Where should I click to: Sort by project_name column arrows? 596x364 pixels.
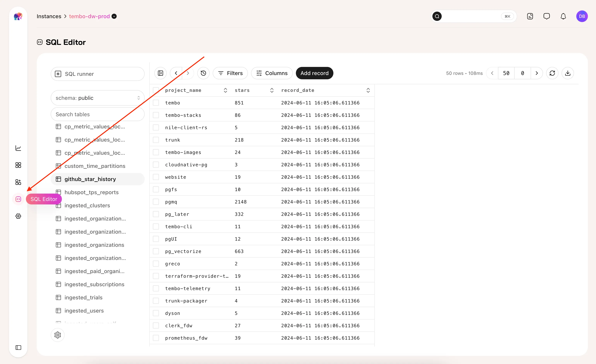(225, 90)
